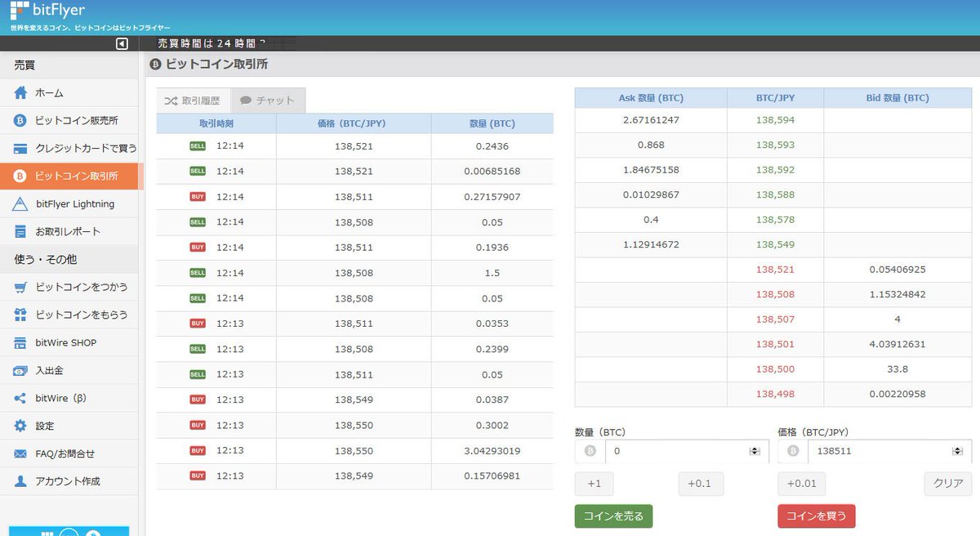This screenshot has width=980, height=536.
Task: Click the +0.1 quantity button
Action: [701, 484]
